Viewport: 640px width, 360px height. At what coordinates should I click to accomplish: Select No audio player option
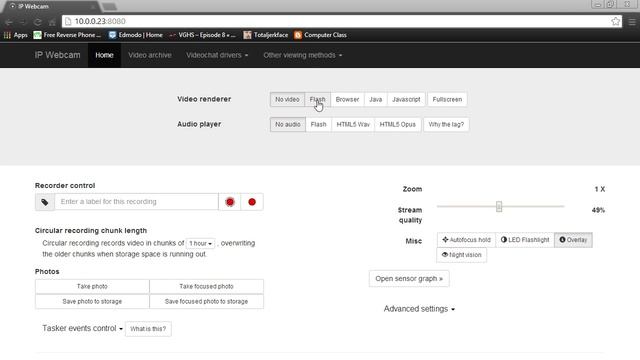click(288, 124)
